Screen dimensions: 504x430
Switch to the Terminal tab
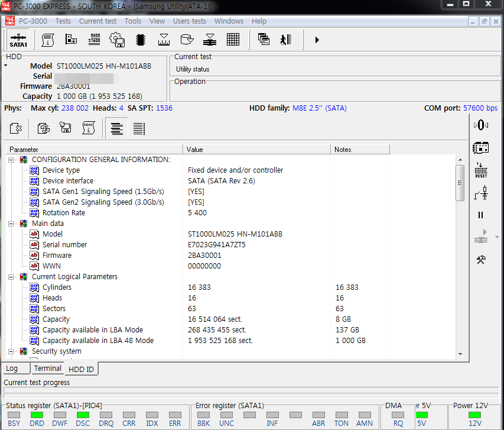[x=48, y=368]
